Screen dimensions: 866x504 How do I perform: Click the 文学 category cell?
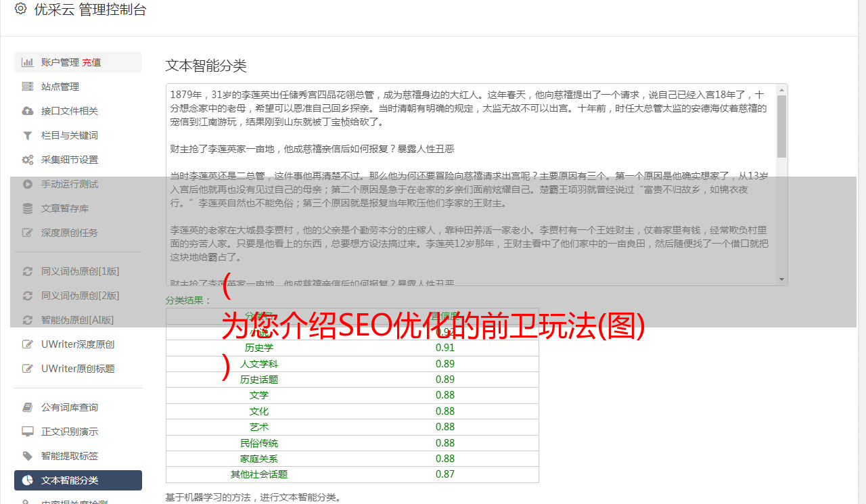point(259,395)
